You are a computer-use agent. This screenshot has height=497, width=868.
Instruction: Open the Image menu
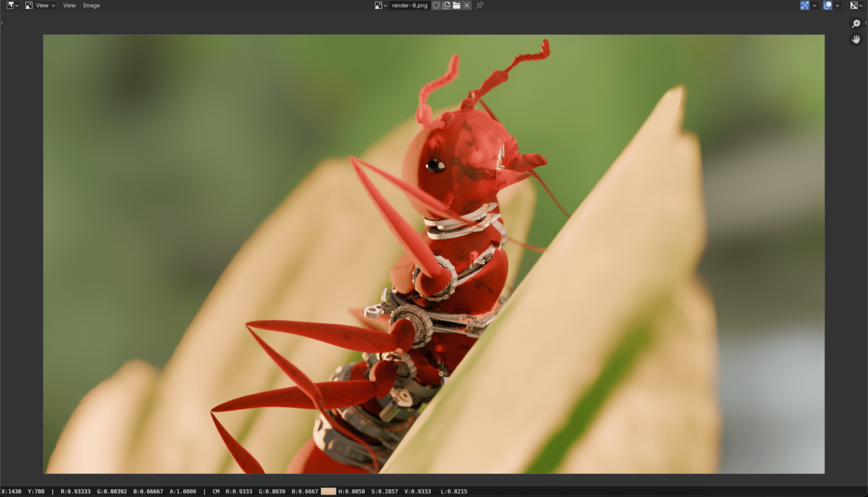click(91, 5)
